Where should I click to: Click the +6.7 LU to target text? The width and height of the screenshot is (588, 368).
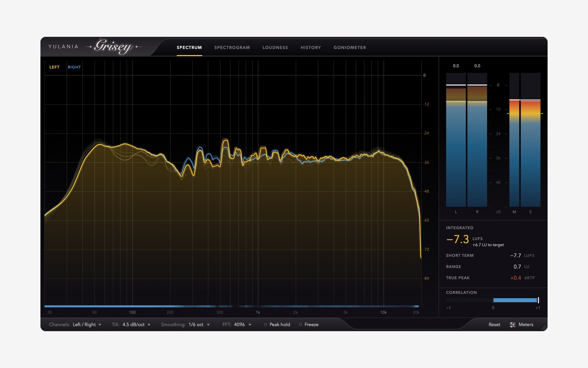tap(488, 245)
